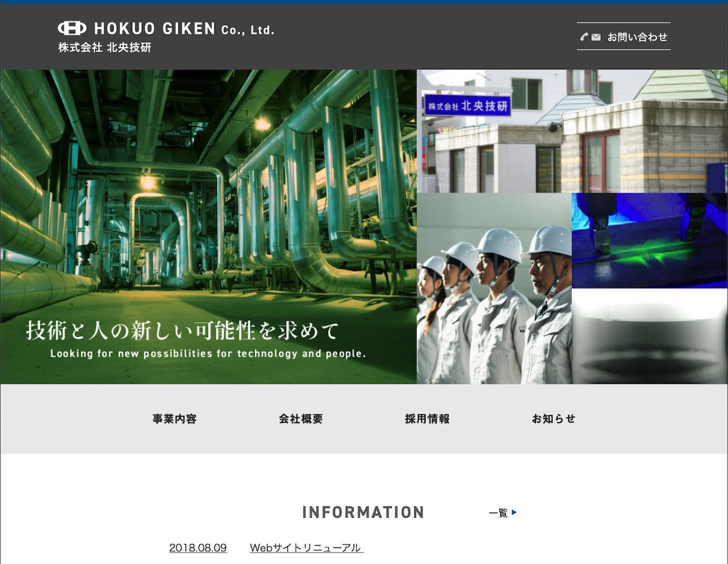Open the Webサイトリニューアル news entry
Screen dimensions: 728x564
click(306, 548)
